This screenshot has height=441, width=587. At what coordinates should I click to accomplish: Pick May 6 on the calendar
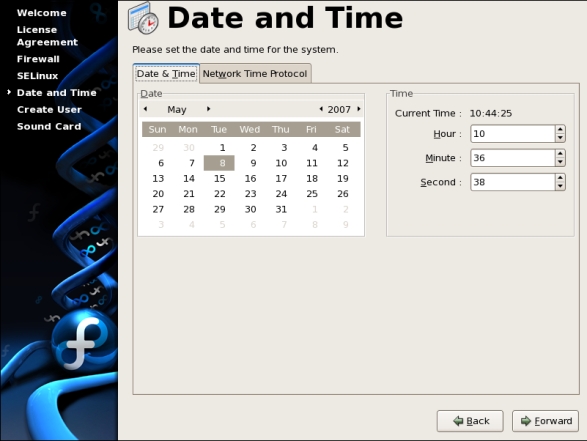point(161,163)
